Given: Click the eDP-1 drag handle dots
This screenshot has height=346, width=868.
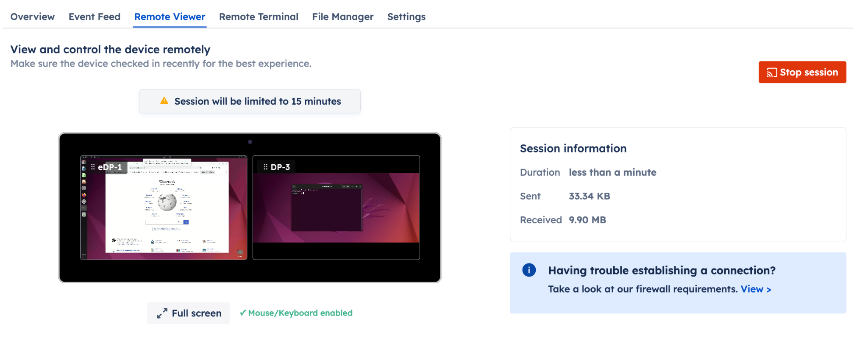Looking at the screenshot, I should click(x=93, y=167).
